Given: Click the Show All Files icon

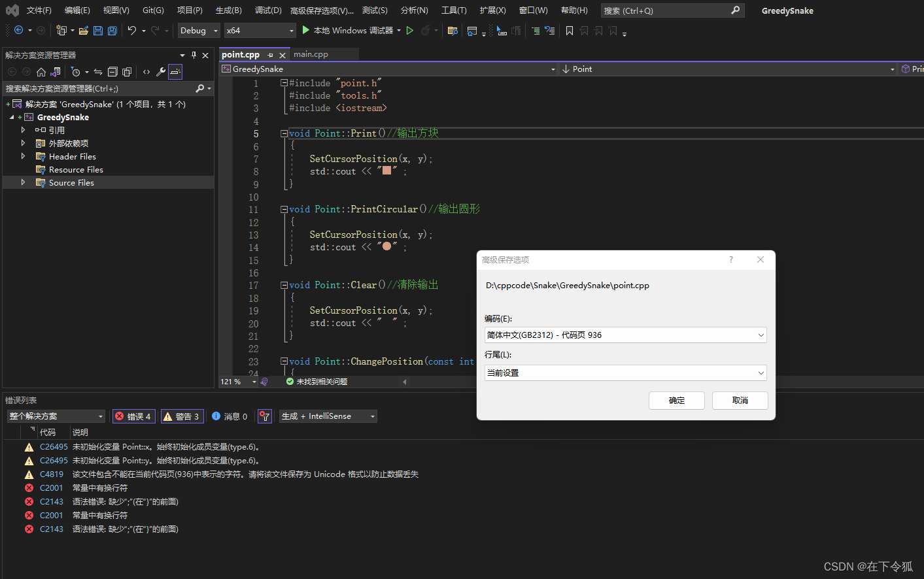Looking at the screenshot, I should tap(127, 72).
